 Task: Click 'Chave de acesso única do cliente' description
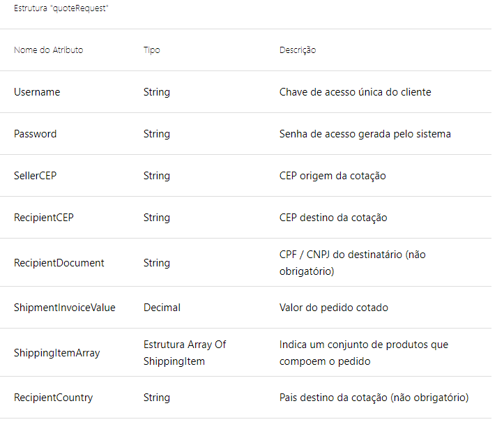click(x=355, y=92)
